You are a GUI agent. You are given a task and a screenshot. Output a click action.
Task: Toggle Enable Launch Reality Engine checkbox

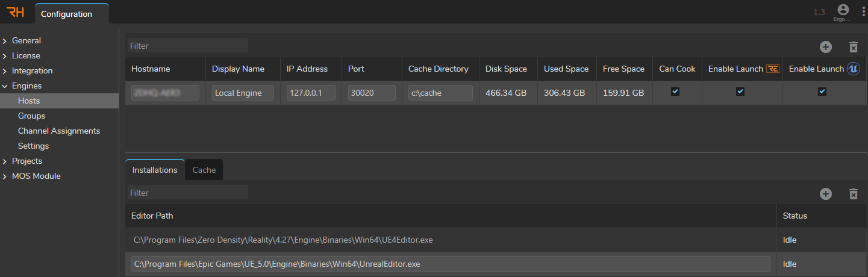[740, 92]
